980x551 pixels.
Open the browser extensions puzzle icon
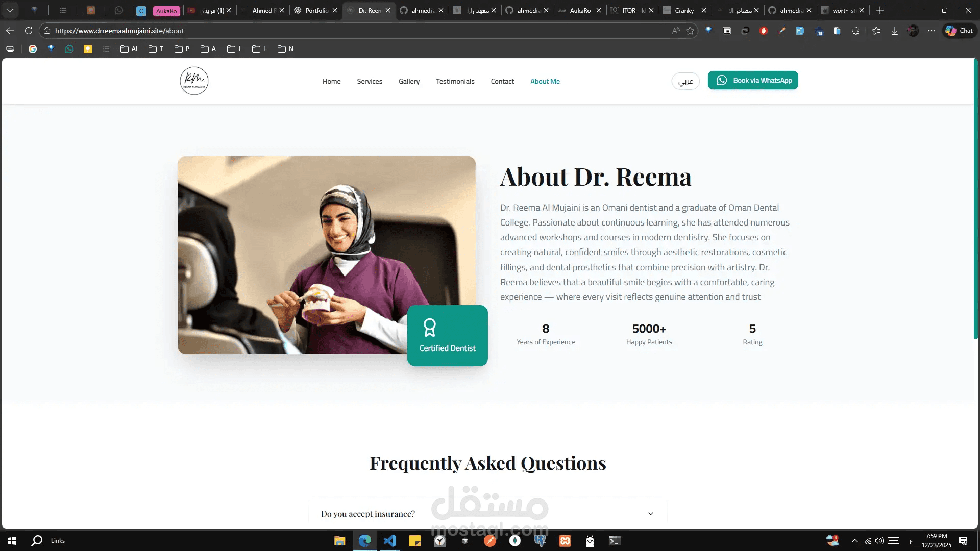click(855, 31)
